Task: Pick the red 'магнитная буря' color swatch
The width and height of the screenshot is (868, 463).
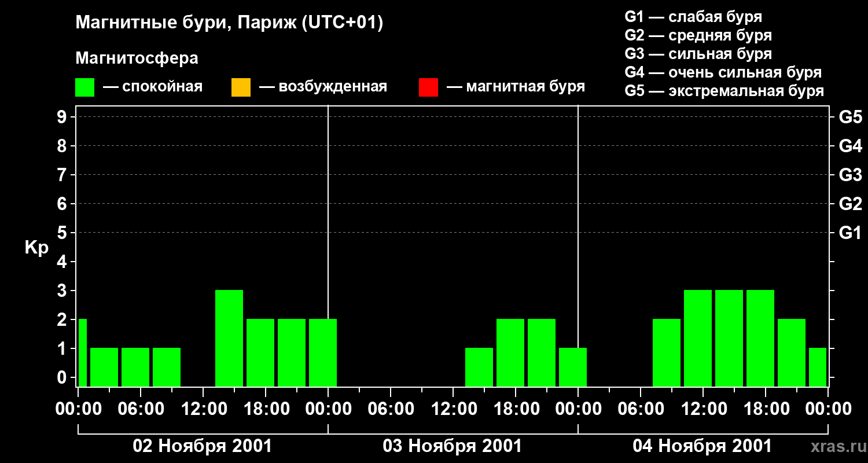Action: pos(428,87)
